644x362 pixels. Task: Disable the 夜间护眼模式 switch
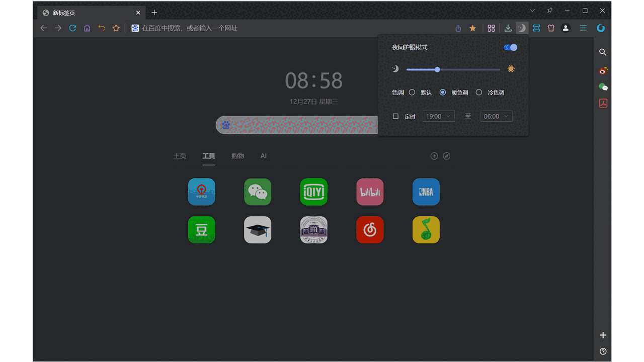tap(510, 47)
